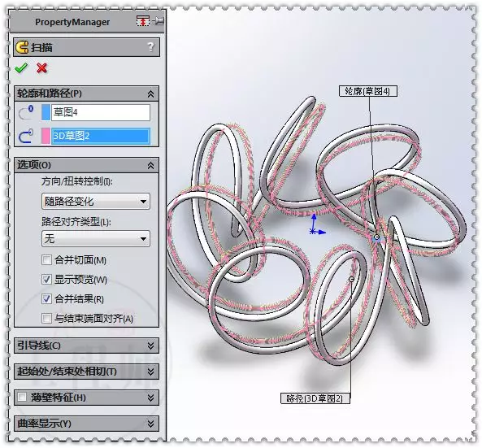Screen dimensions: 482x448
Task: Click the sweep feature icon next to 扫描
Action: pos(22,47)
